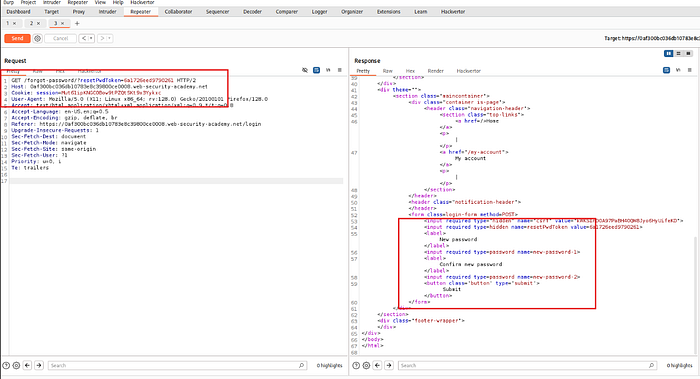Click Request search magnifier icon
700x379 pixels.
301,365
